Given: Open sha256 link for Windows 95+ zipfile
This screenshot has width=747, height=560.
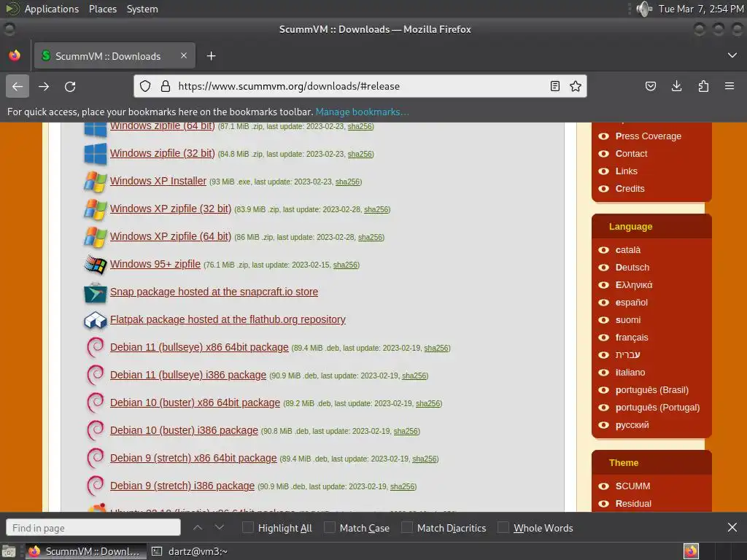Looking at the screenshot, I should tap(345, 265).
